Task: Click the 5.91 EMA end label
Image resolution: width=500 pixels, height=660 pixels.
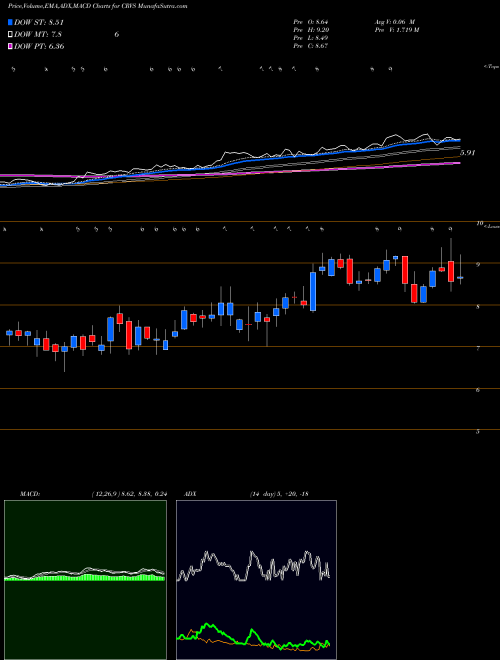Action: click(467, 153)
